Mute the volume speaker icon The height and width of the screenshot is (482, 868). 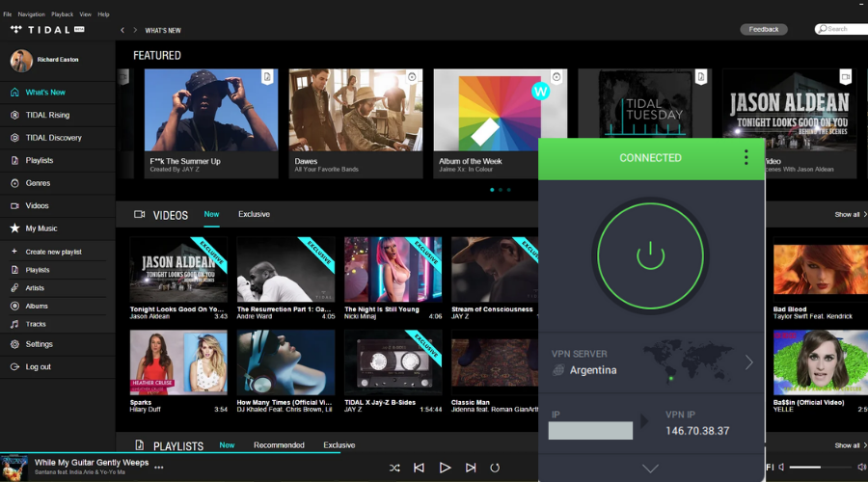(781, 468)
